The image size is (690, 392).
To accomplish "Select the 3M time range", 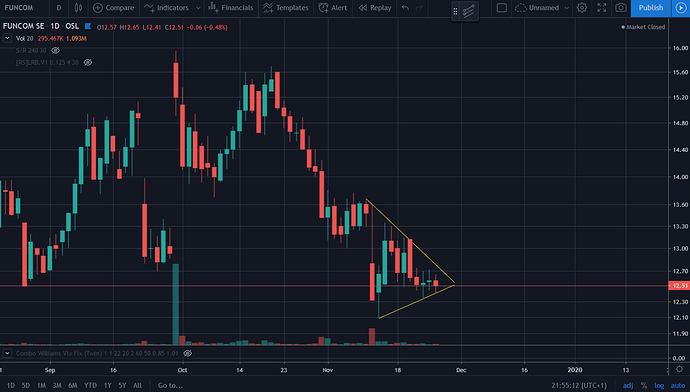I will (x=57, y=385).
